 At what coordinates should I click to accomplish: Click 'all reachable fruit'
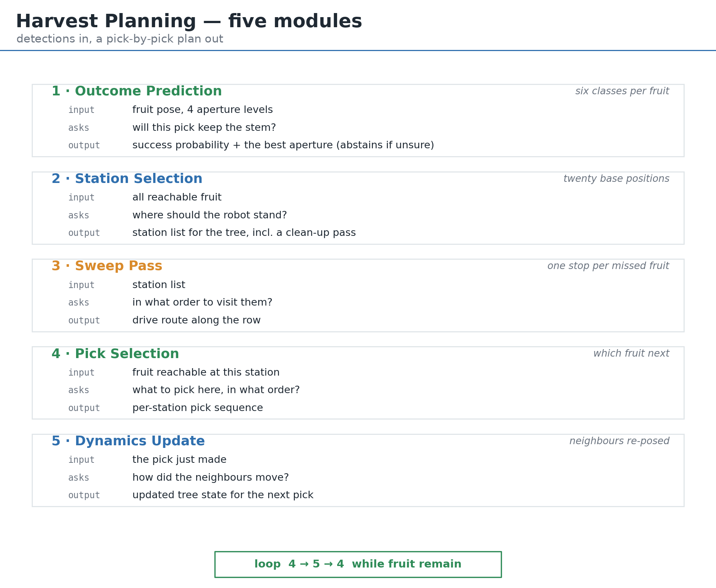click(x=177, y=197)
